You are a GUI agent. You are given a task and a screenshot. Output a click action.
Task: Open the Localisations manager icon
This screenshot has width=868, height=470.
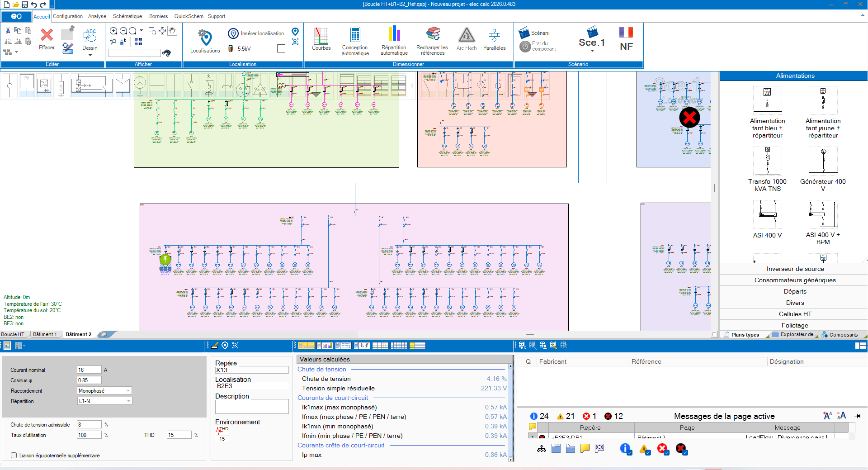pyautogui.click(x=205, y=38)
